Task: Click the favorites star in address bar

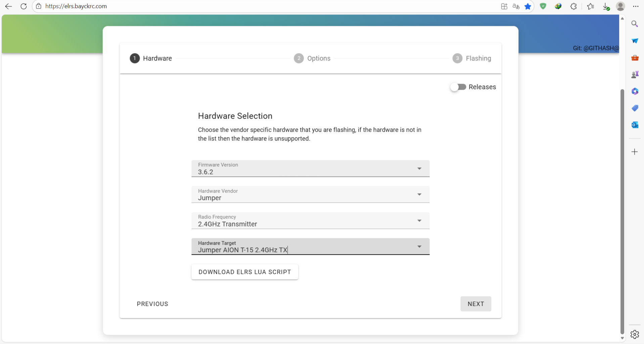Action: (x=527, y=6)
